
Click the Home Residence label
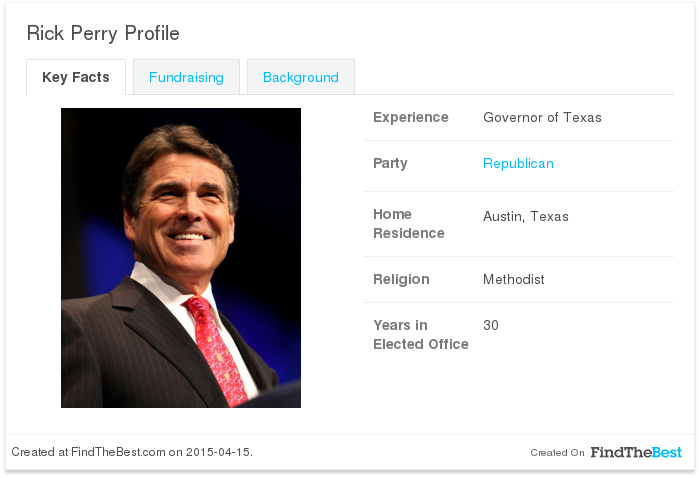pos(408,224)
